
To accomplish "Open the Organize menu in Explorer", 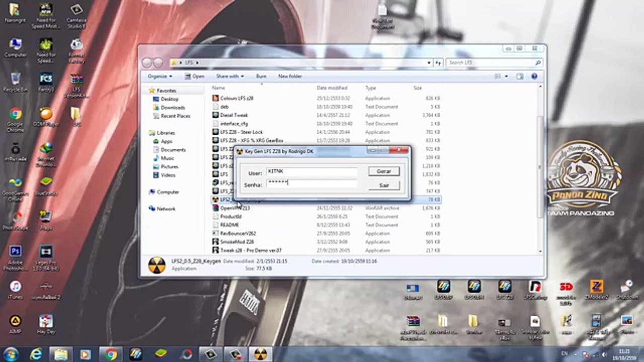I will point(160,76).
